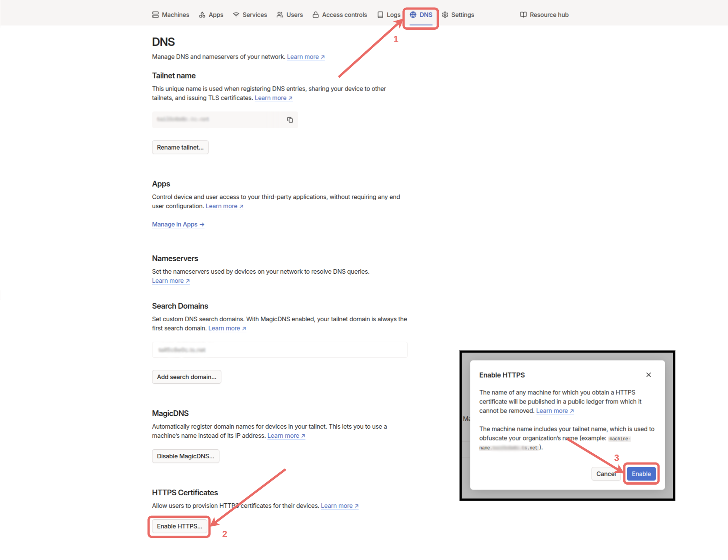
Task: Click the Enable HTTPS dialog title
Action: click(x=502, y=375)
